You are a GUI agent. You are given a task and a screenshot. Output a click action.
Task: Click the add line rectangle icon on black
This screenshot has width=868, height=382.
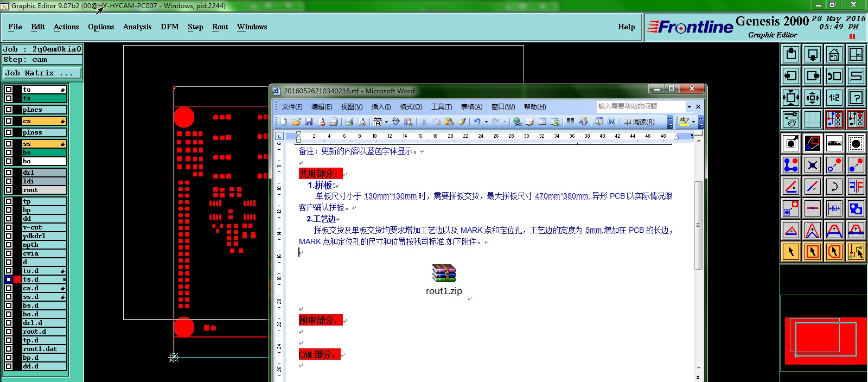tap(813, 143)
